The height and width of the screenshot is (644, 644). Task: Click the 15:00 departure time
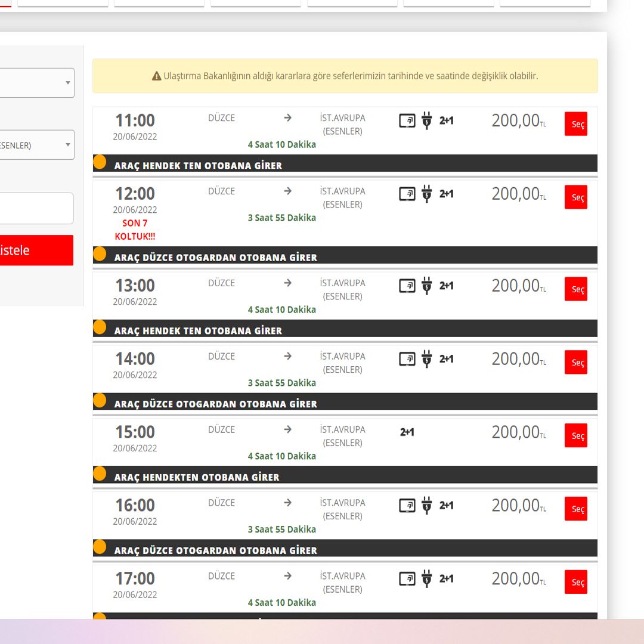135,432
